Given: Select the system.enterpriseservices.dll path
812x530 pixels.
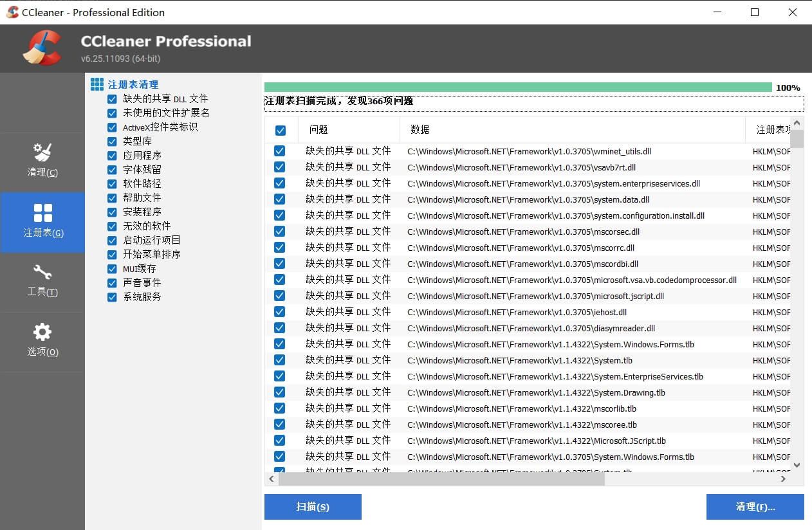Looking at the screenshot, I should [x=553, y=184].
